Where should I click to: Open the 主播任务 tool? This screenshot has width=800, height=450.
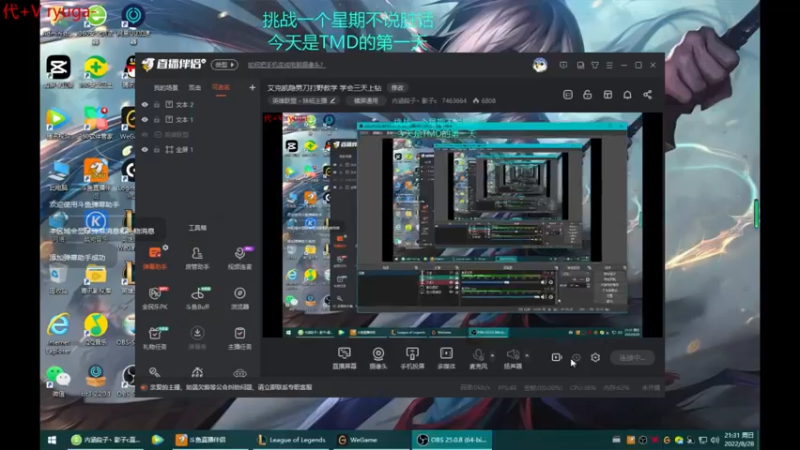tap(239, 338)
